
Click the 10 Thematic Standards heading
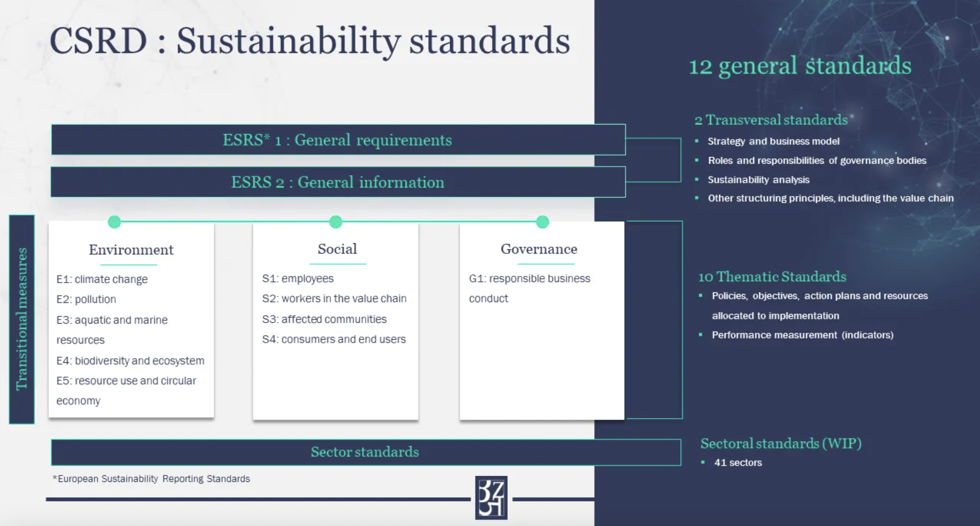click(772, 277)
